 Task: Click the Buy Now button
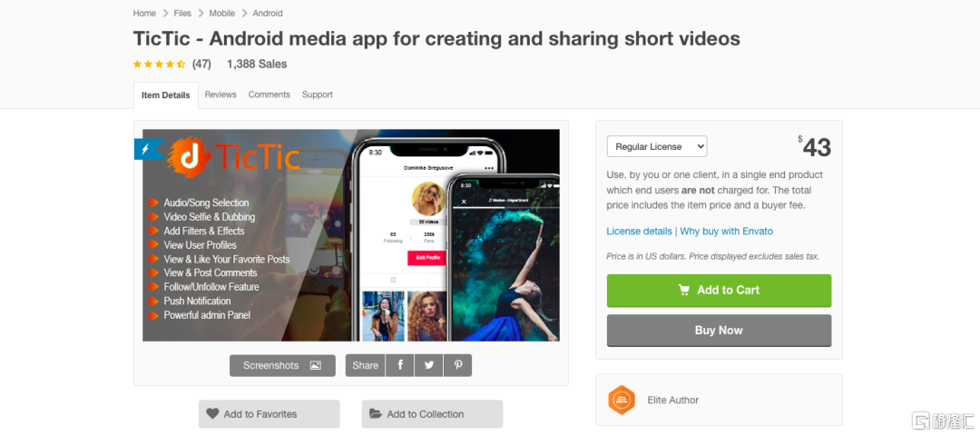(x=719, y=331)
